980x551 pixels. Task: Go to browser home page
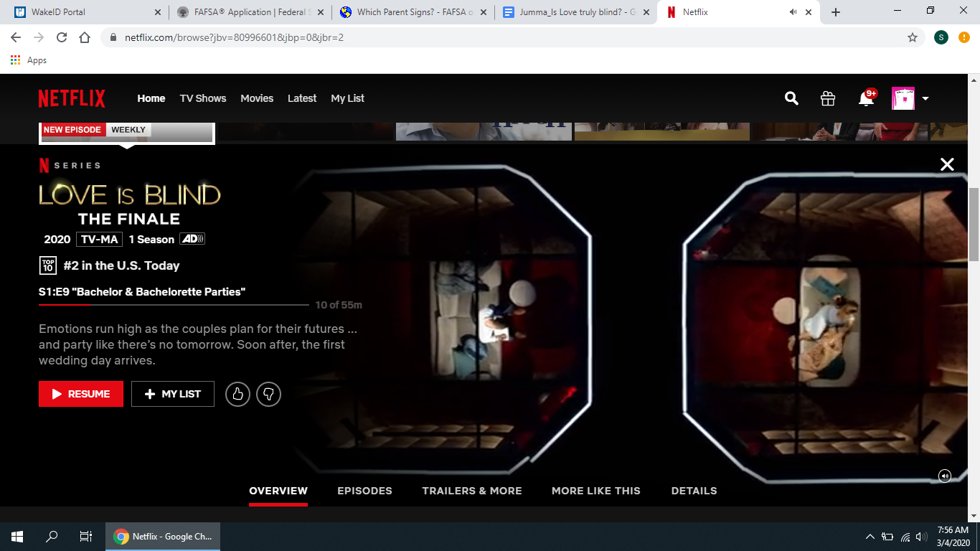pos(85,37)
